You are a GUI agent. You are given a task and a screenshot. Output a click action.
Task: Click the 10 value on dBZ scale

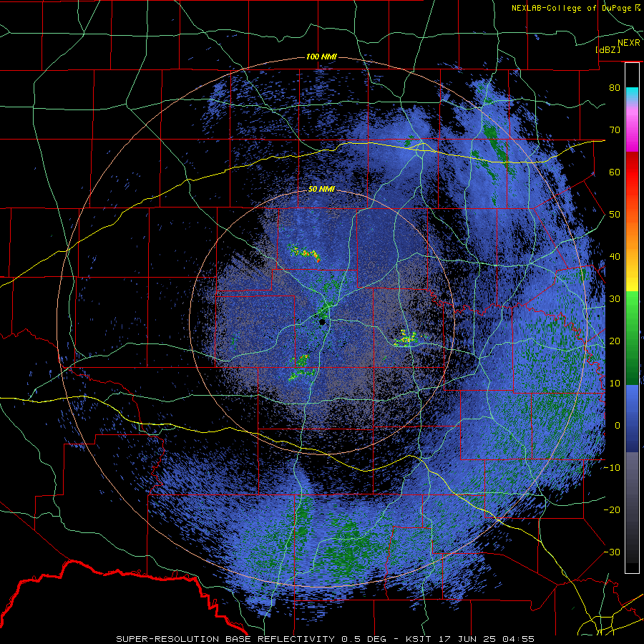click(x=615, y=384)
